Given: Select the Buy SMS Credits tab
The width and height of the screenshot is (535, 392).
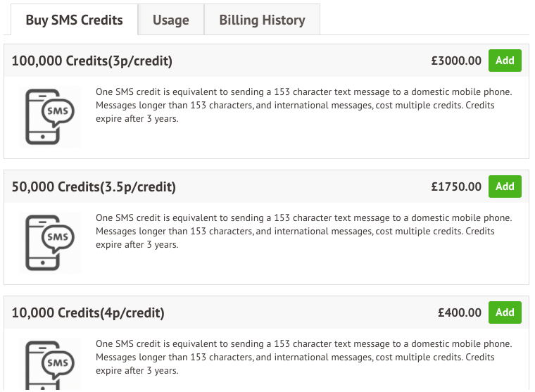Looking at the screenshot, I should [75, 20].
